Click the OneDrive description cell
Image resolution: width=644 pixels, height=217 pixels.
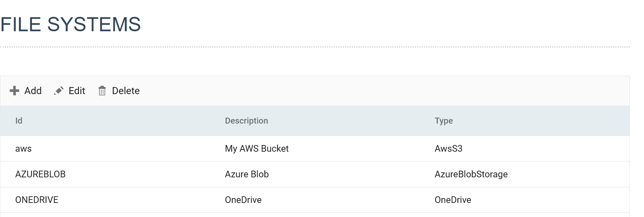pos(315,200)
